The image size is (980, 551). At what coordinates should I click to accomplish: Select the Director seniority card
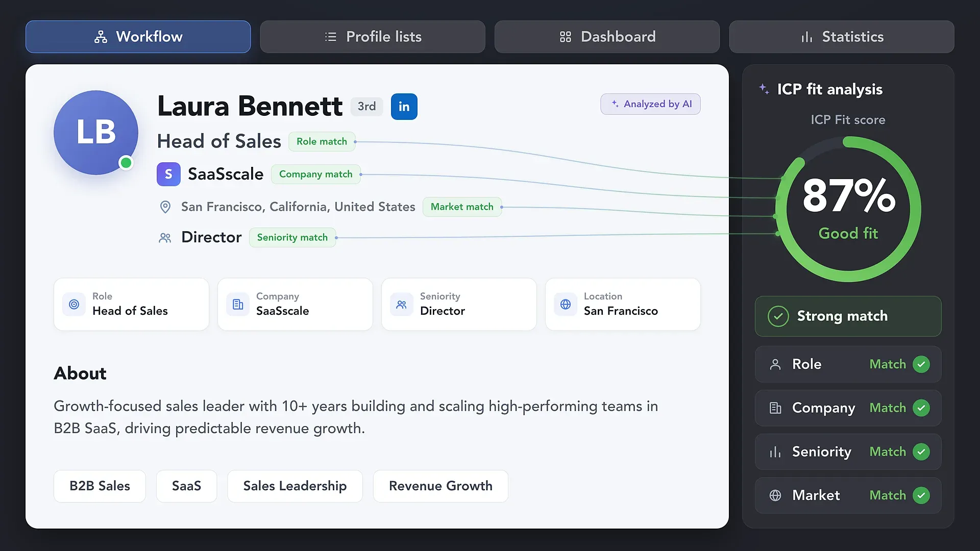point(459,304)
